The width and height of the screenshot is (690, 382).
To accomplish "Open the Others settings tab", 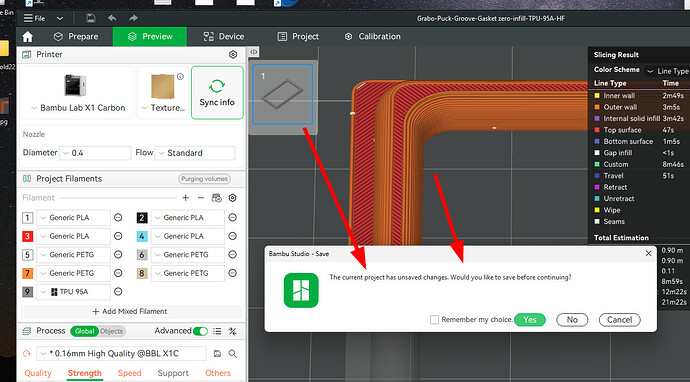I will tap(218, 373).
